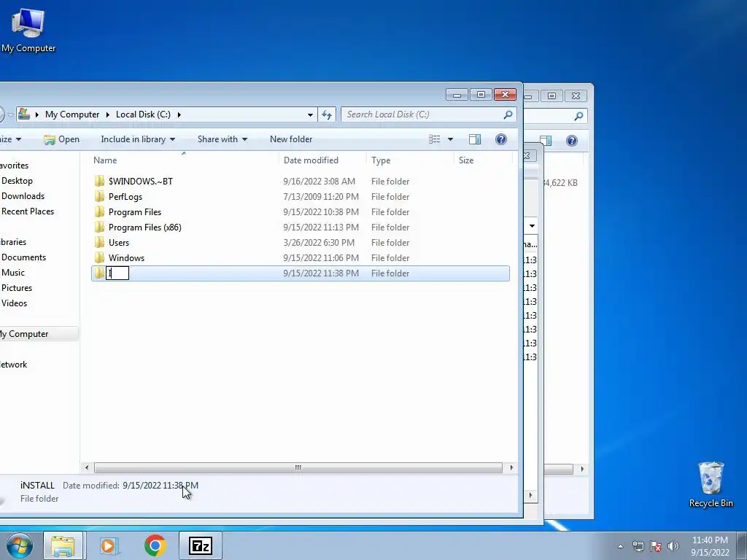Select the Users folder
This screenshot has height=560, width=747.
click(119, 242)
